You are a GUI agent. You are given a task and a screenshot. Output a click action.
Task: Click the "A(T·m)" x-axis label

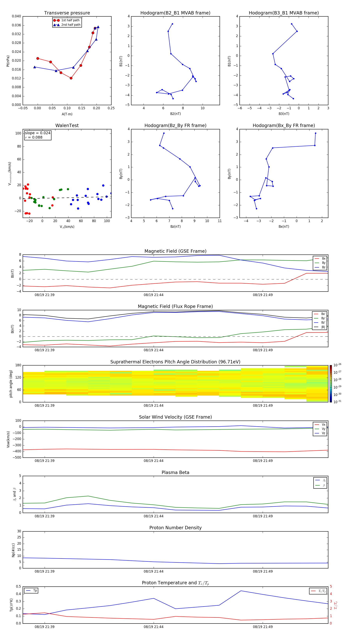pos(67,114)
